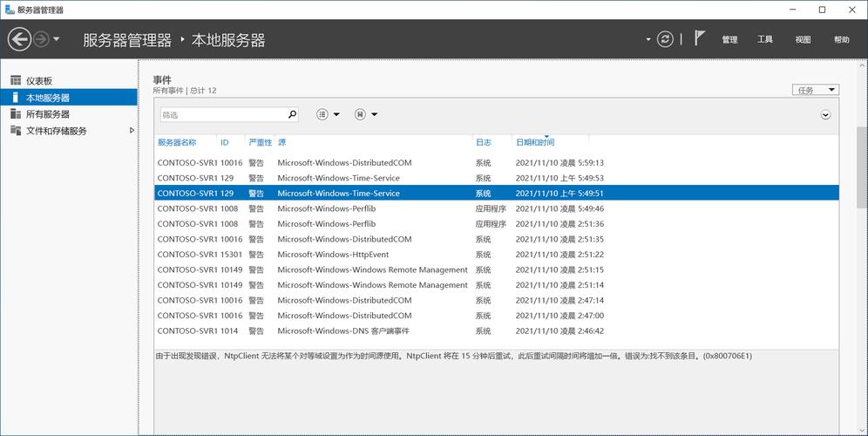Open the 帮助 menu
868x436 pixels.
(841, 39)
